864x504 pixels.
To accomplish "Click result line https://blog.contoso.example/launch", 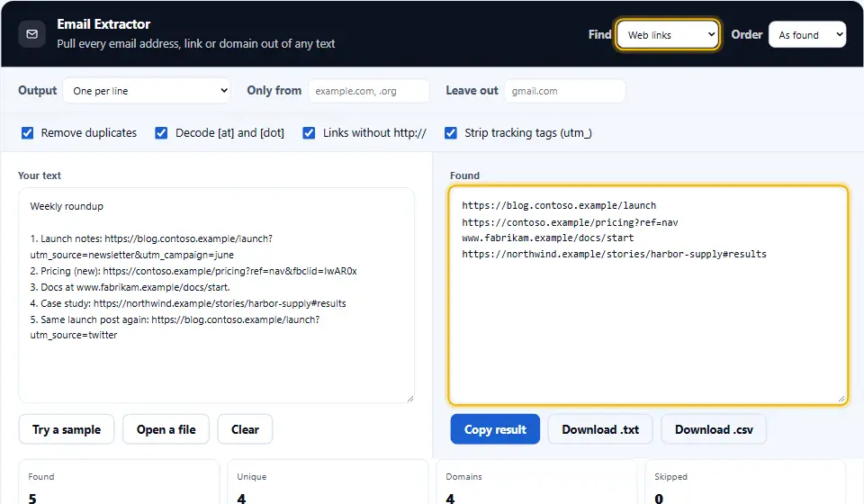I will [559, 205].
